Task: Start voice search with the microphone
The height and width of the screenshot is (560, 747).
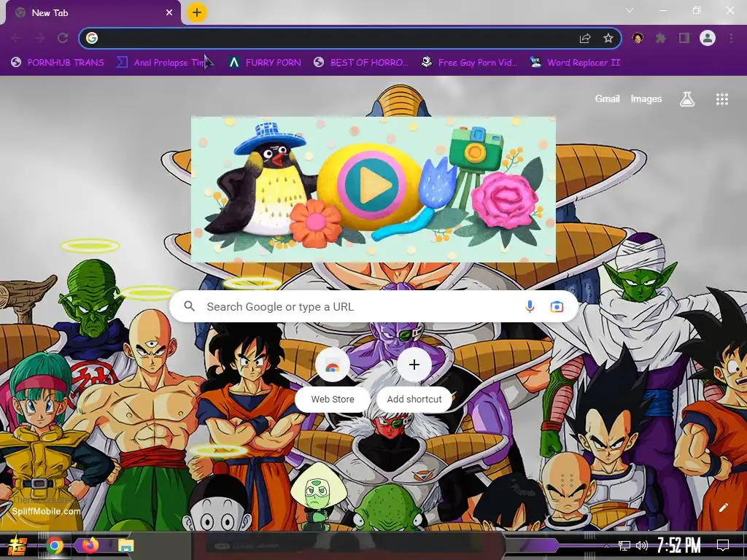Action: [530, 307]
